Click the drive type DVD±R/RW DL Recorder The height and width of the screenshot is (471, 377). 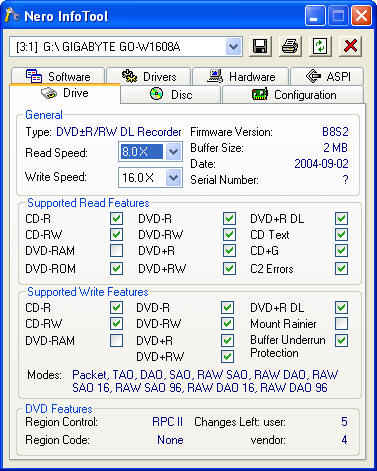(119, 132)
